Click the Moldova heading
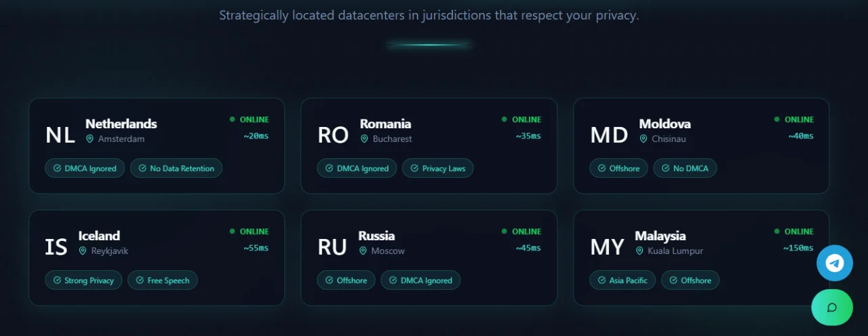868x336 pixels. coord(665,124)
